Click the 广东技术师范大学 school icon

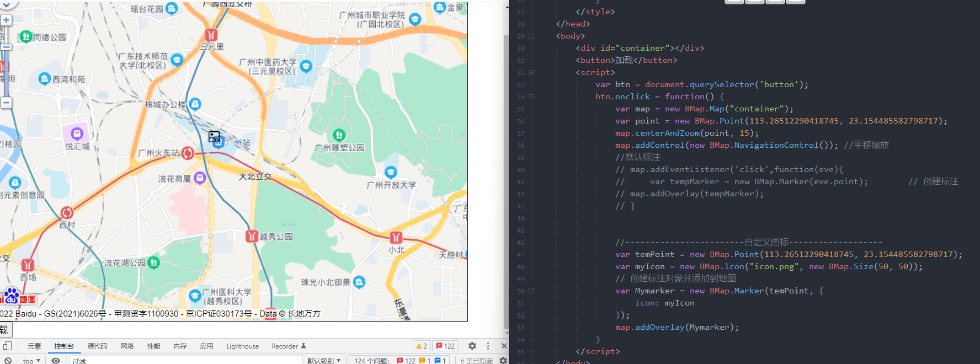[x=177, y=60]
